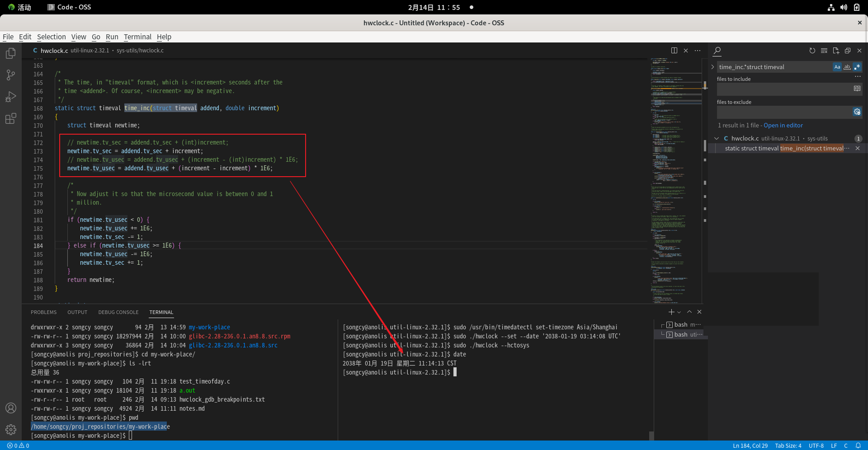868x450 pixels.
Task: Click Tab Size: 4 in status bar
Action: pyautogui.click(x=788, y=445)
